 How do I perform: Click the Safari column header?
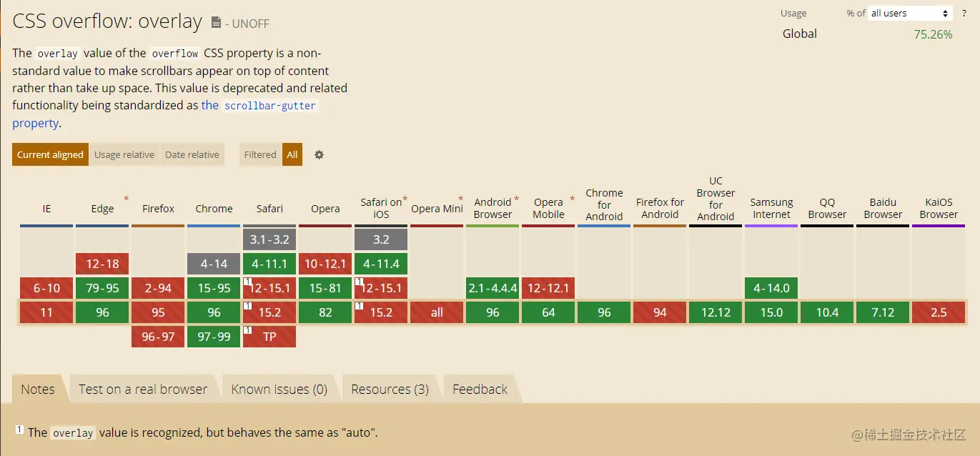269,209
